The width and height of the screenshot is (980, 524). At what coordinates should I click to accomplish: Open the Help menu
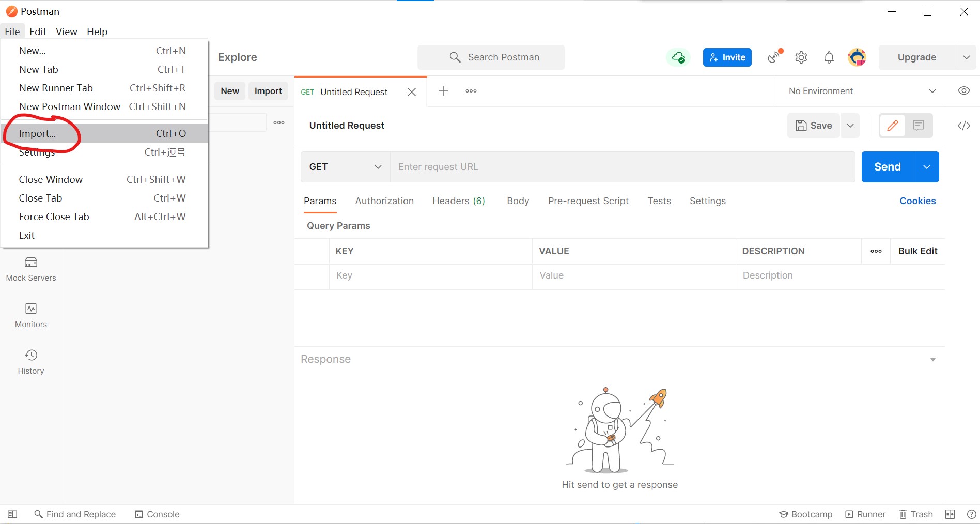pos(97,32)
